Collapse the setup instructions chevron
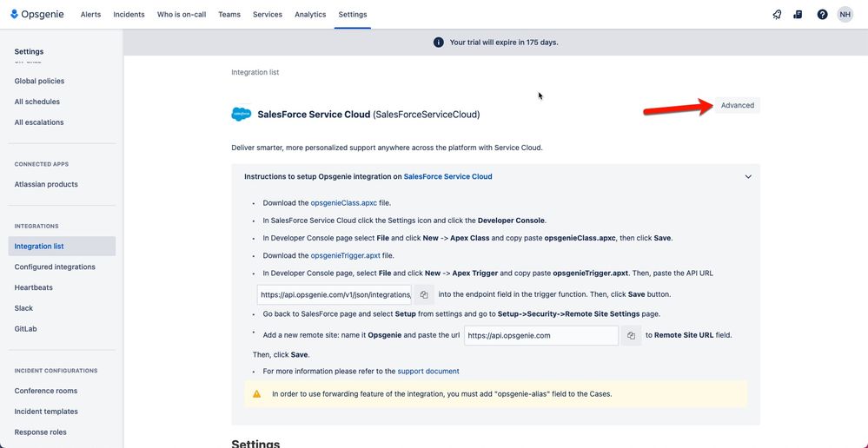This screenshot has height=448, width=868. [x=748, y=176]
